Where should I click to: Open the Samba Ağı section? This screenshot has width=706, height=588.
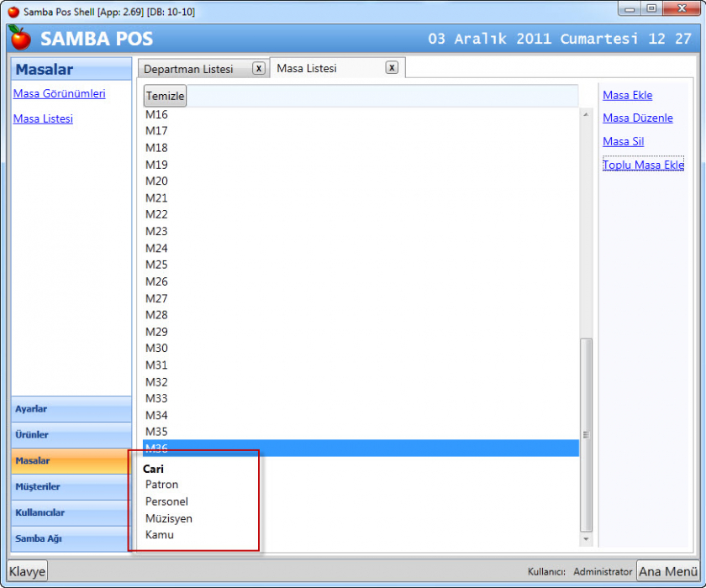click(71, 538)
